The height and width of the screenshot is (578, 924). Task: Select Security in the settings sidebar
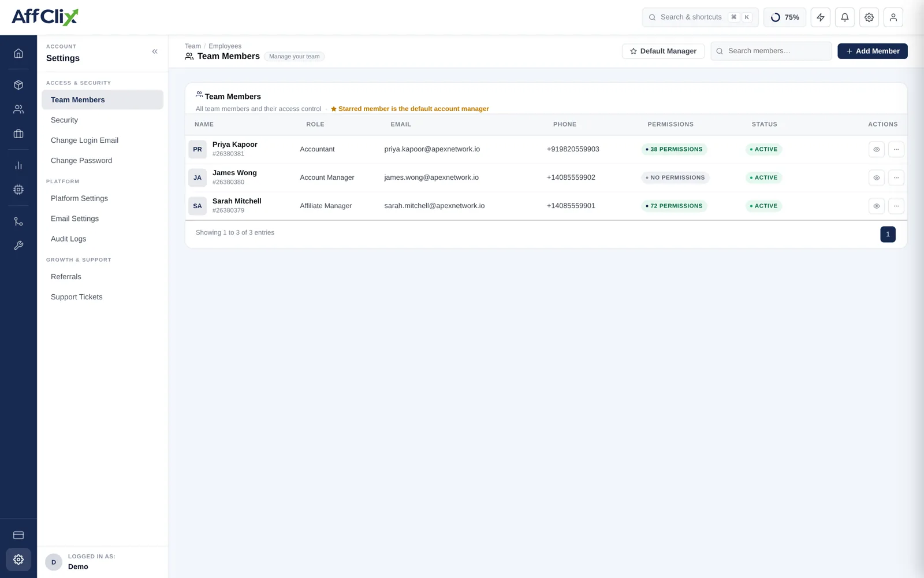pos(103,120)
